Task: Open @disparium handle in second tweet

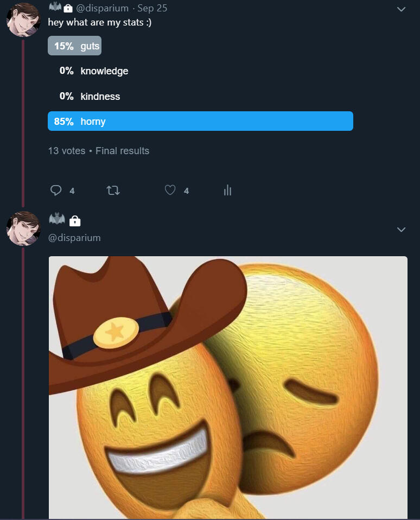Action: [74, 238]
